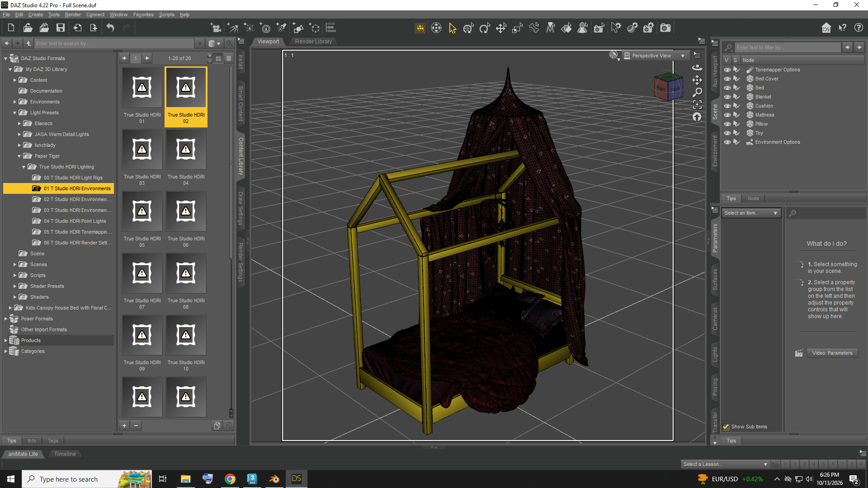Uncheck Show Sub Items checkbox
This screenshot has width=868, height=488.
coord(726,427)
